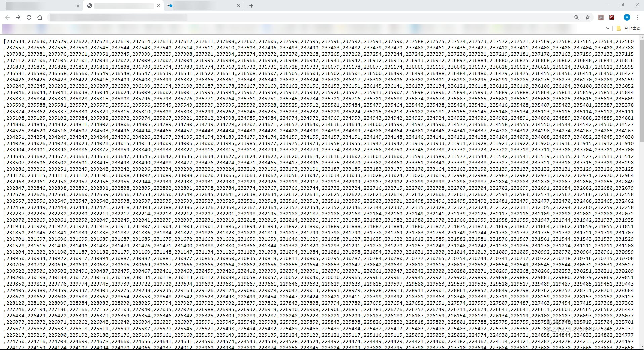Click the number 232964
644x350 pixels.
click(625, 175)
